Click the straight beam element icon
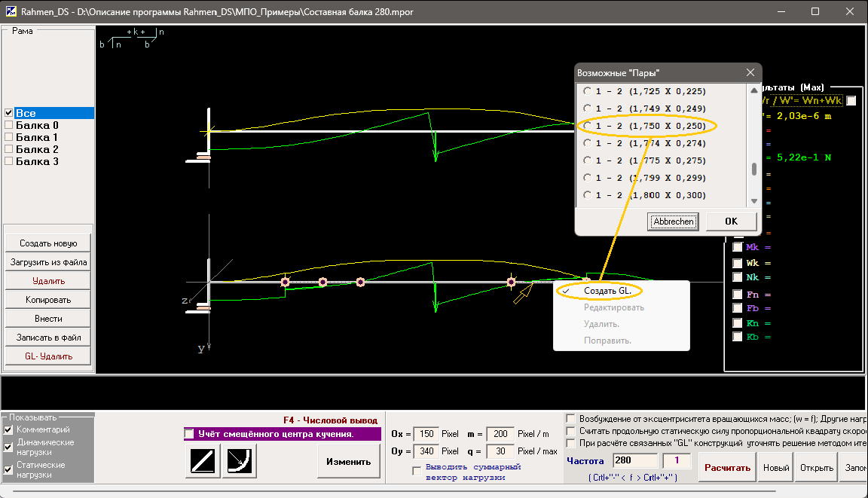Viewport: 868px width, 498px height. (x=202, y=461)
